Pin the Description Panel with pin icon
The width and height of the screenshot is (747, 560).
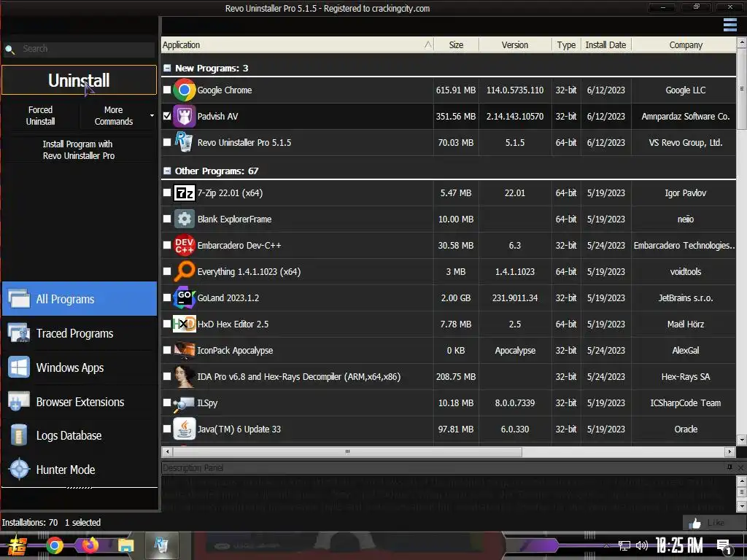coord(729,467)
